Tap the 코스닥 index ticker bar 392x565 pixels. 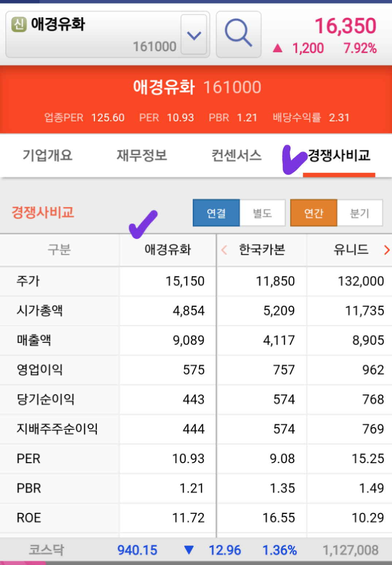coord(46,550)
